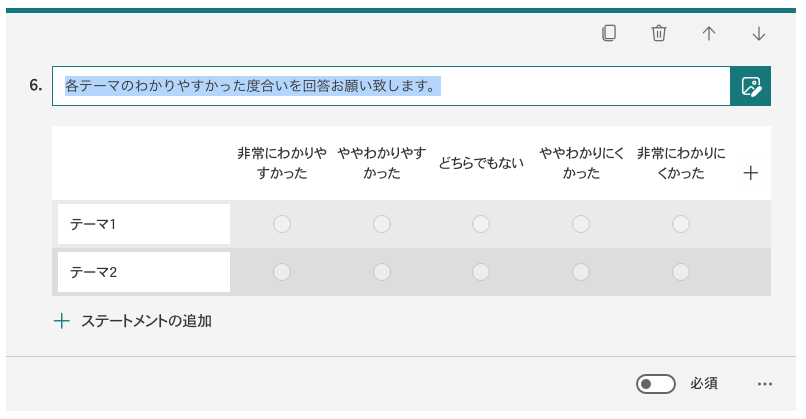
Task: Add a new option column with plus icon
Action: coord(750,173)
